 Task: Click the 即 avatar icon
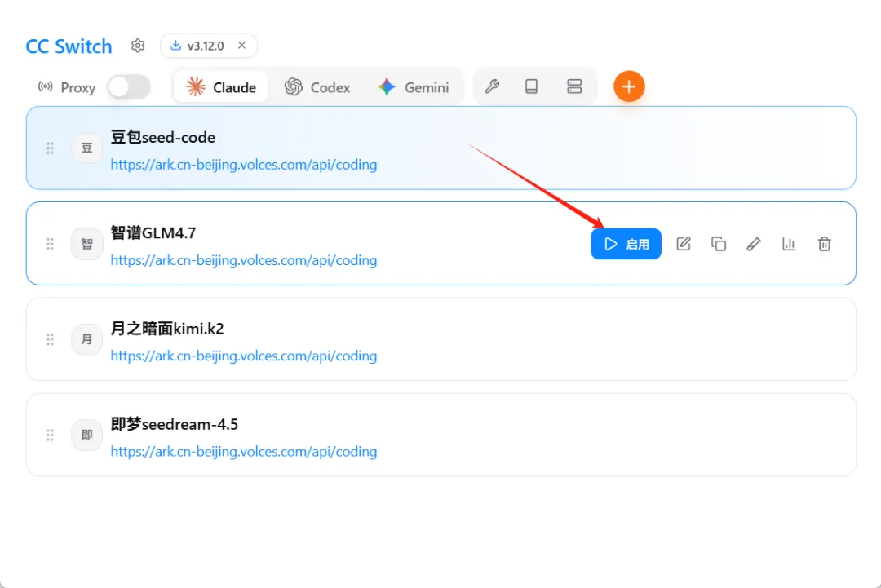[x=87, y=435]
